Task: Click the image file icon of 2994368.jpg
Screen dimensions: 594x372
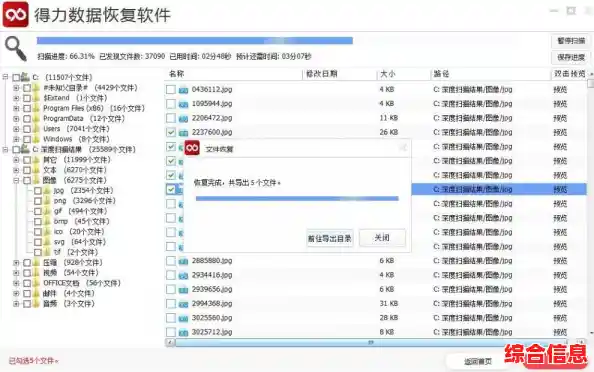Action: [183, 304]
